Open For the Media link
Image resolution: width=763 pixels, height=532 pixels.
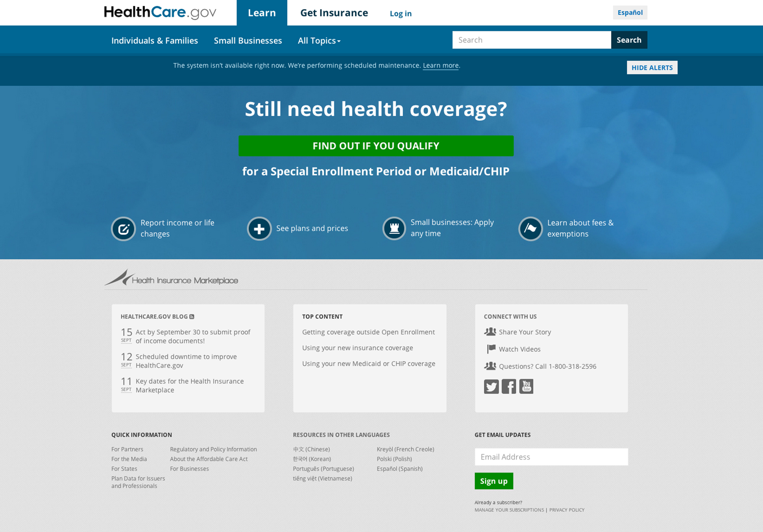pyautogui.click(x=129, y=459)
